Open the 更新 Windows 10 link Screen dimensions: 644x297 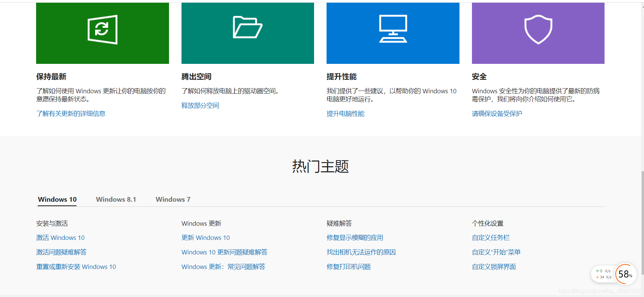pos(205,238)
